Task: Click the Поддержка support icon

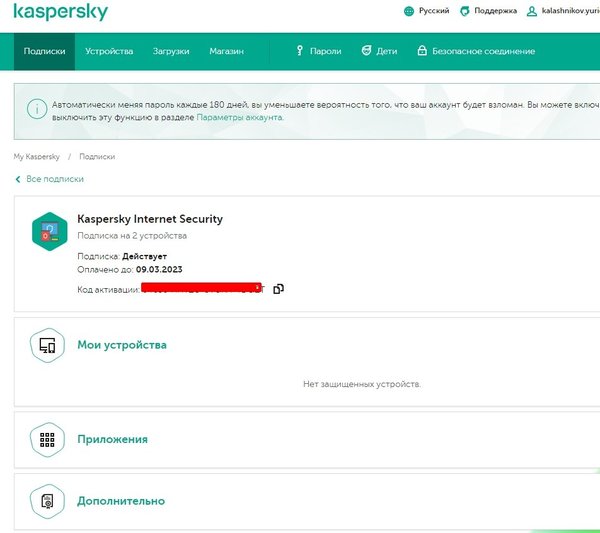Action: [x=465, y=11]
